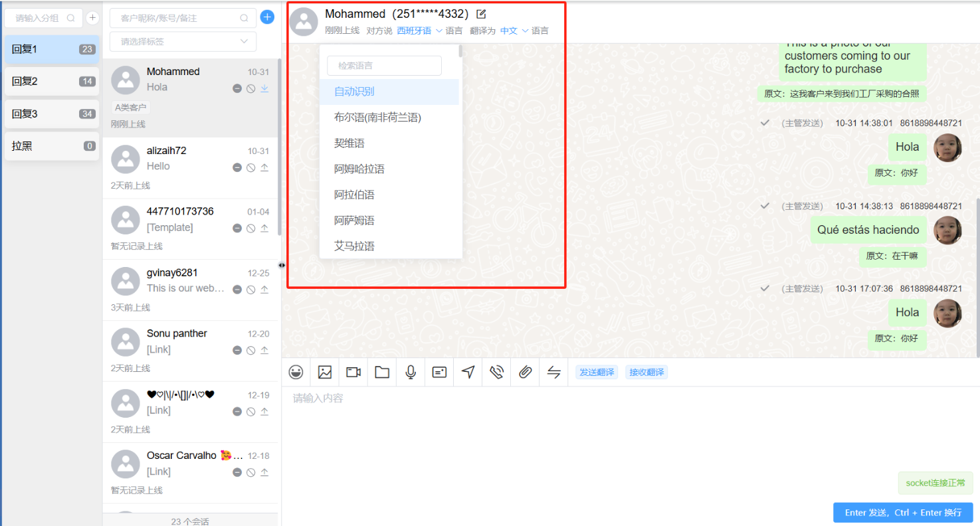Viewport: 980px width, 526px height.
Task: Open the Sonu panther conversation
Action: (x=191, y=351)
